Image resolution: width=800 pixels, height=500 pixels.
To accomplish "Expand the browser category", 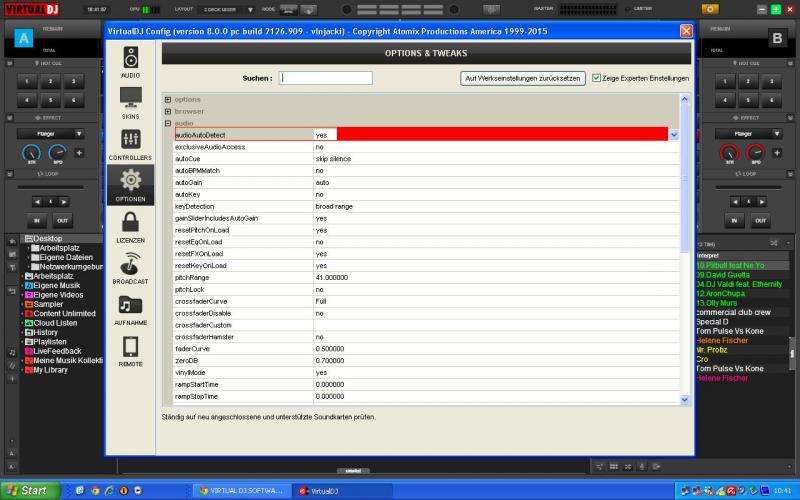I will (x=168, y=112).
